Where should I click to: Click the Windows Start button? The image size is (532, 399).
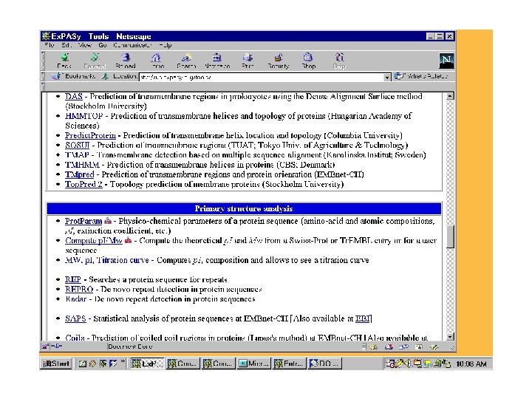tap(56, 364)
